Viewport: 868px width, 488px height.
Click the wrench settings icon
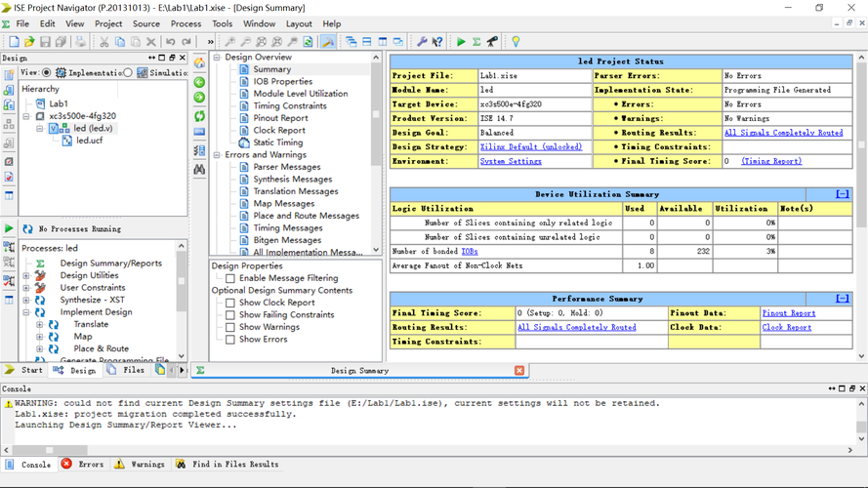(x=422, y=42)
